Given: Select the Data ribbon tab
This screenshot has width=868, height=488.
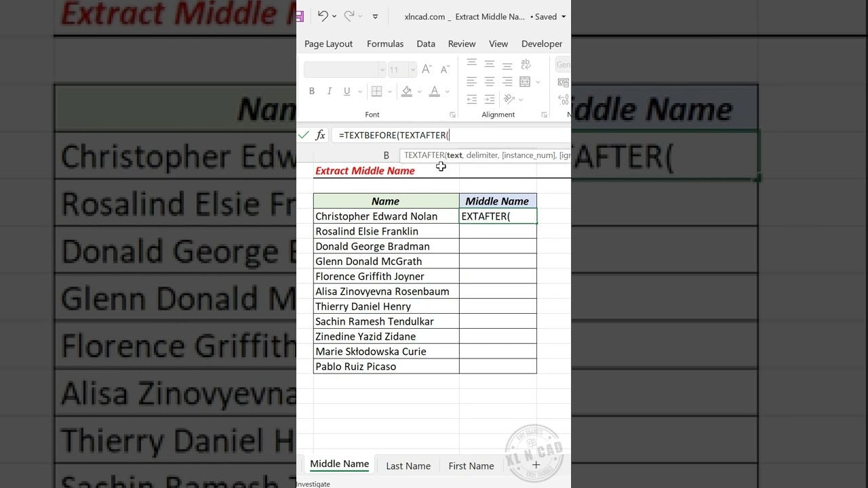Looking at the screenshot, I should 426,43.
